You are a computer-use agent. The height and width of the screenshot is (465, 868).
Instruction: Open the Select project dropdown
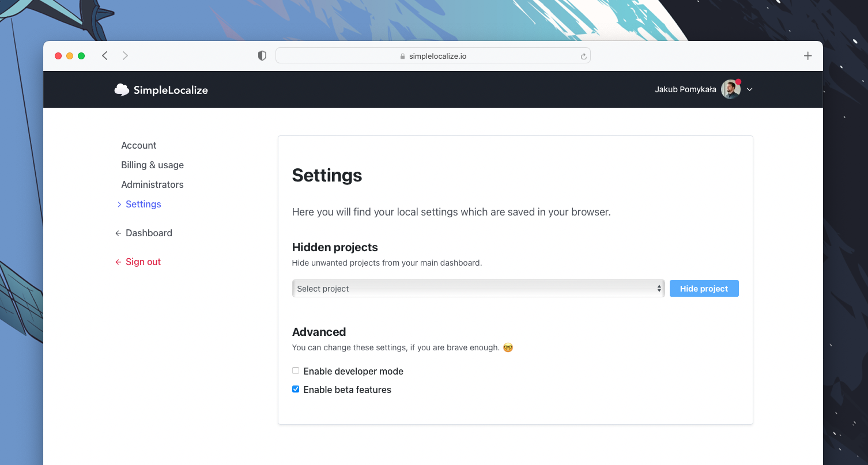(x=478, y=288)
